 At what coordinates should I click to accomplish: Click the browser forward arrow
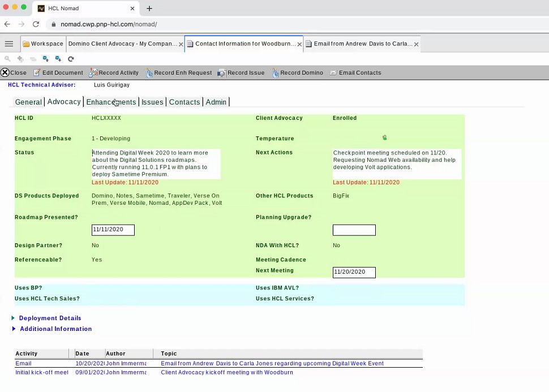point(22,24)
